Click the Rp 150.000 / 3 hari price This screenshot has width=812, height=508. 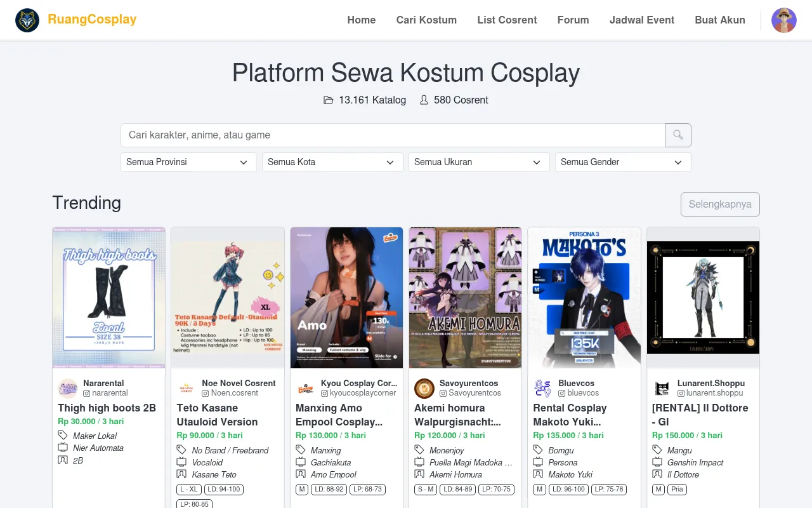click(x=688, y=436)
